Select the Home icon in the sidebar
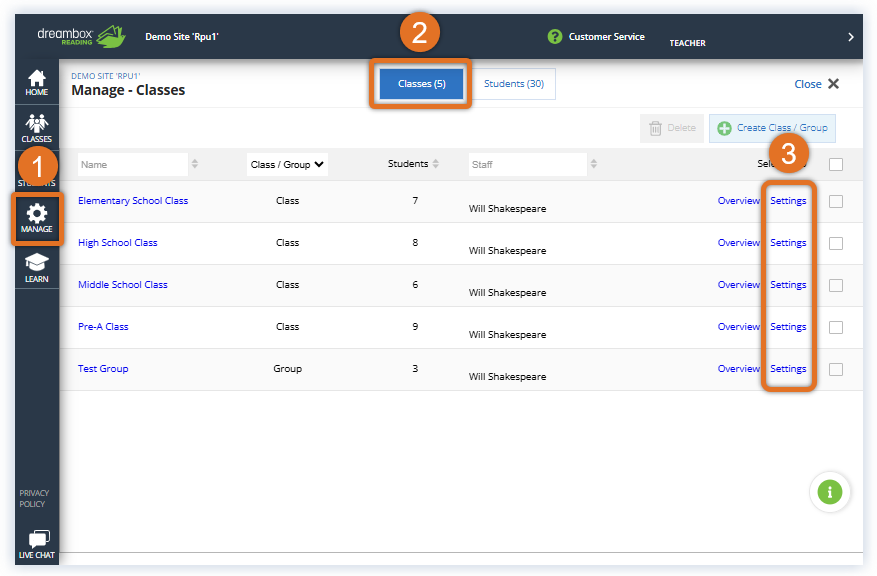 point(36,80)
